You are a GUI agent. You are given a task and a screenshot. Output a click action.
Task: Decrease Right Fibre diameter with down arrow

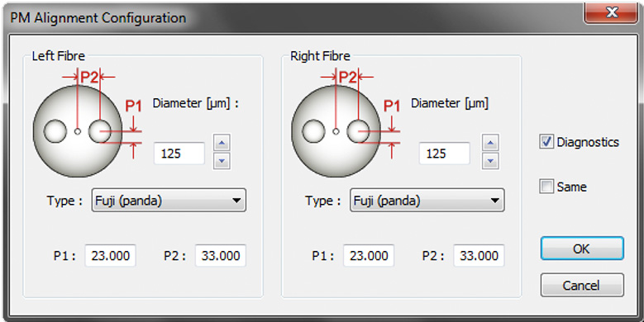(x=490, y=161)
